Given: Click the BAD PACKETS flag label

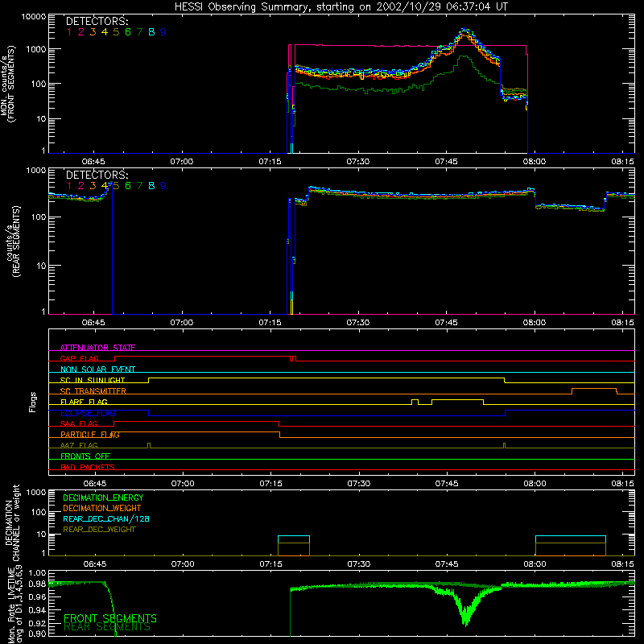Looking at the screenshot, I should (88, 467).
